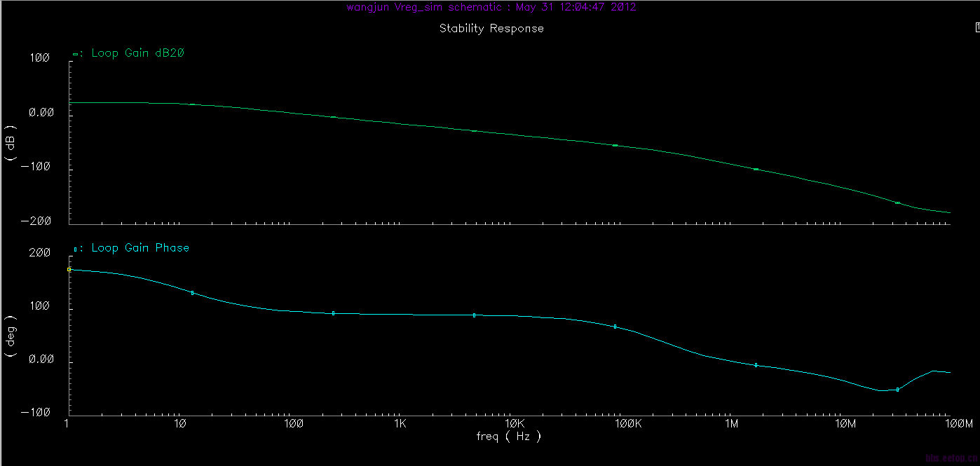Select cyan phase curve marker just above 10M
The image size is (980, 466).
(897, 390)
